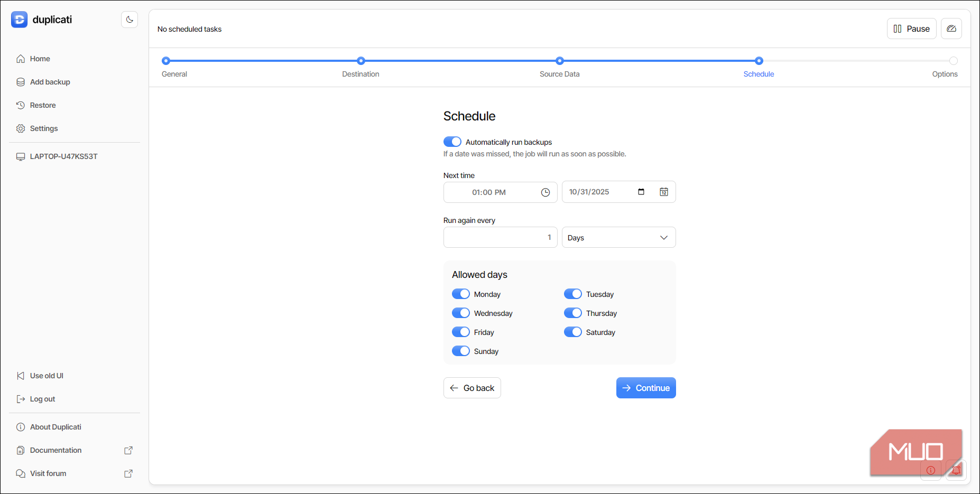
Task: Disable Saturday allowed day
Action: (x=573, y=332)
